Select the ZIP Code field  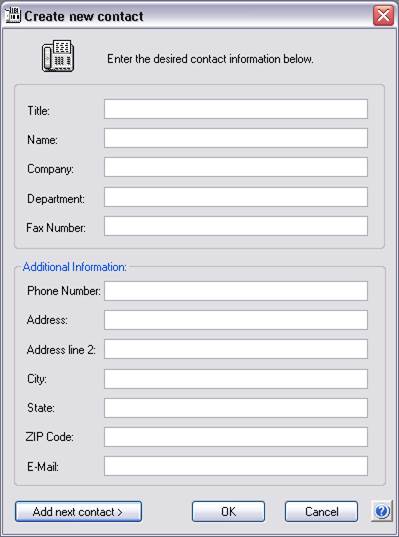[236, 437]
